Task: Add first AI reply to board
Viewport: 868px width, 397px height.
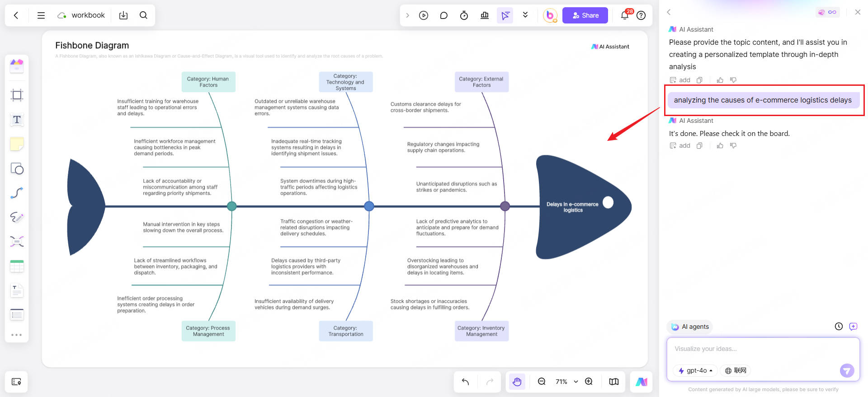Action: click(x=680, y=80)
